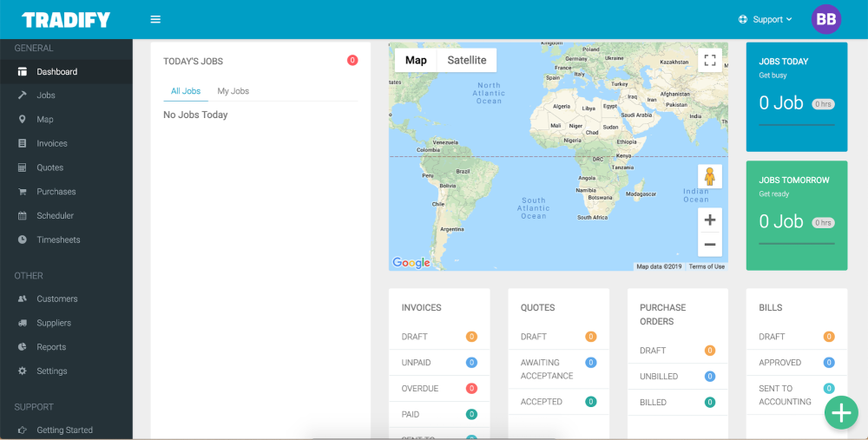The image size is (868, 440).
Task: Switch to All Jobs tab
Action: [x=186, y=91]
